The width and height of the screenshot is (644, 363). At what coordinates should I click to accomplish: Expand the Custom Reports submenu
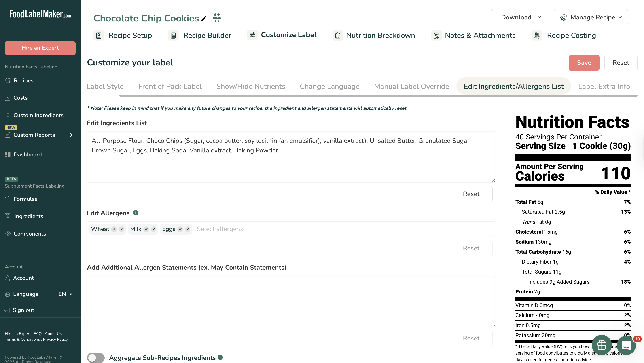click(71, 135)
